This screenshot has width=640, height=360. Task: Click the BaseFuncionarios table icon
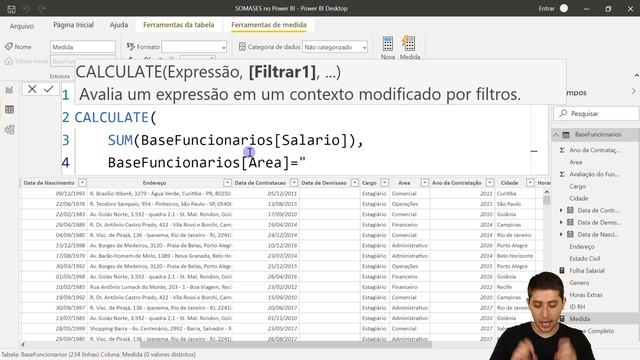pos(566,135)
